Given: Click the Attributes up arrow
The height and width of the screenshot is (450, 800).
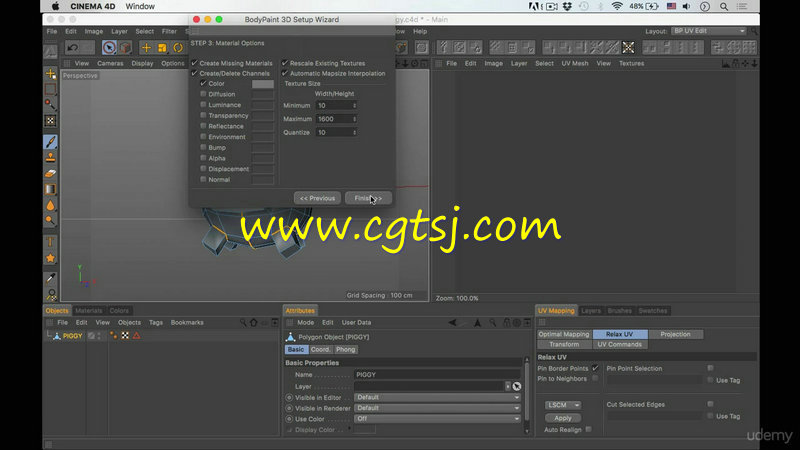Looking at the screenshot, I should (477, 322).
